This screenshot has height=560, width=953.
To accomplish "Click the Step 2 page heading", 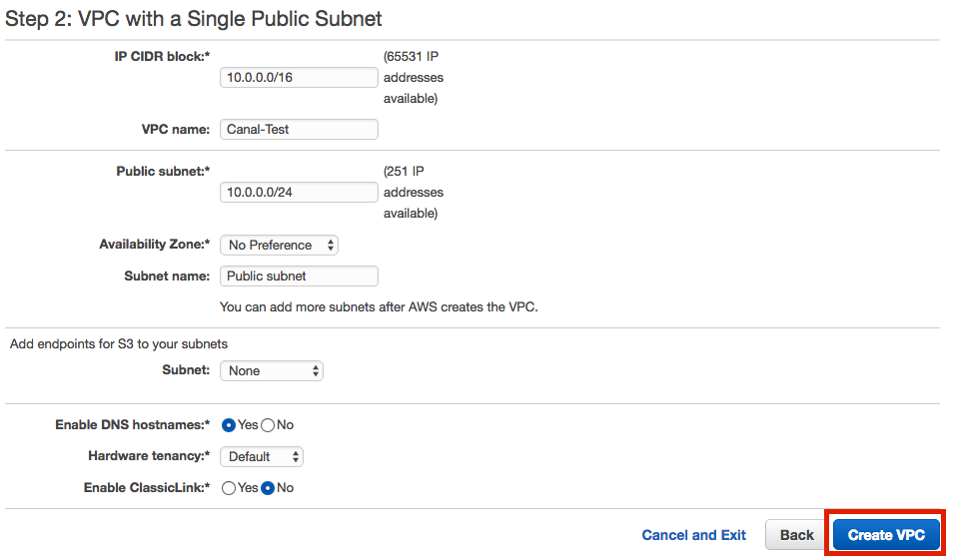I will point(193,19).
